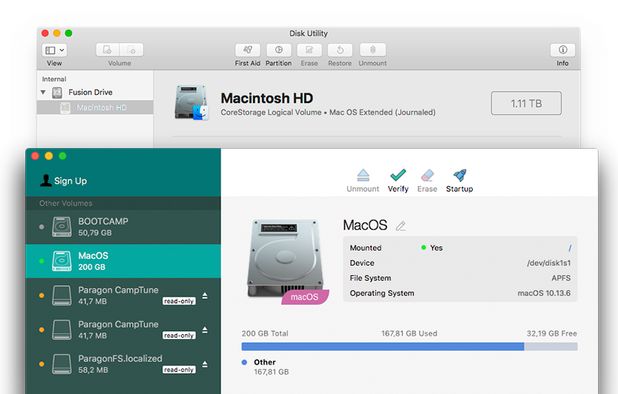Click the macOS 10.13.6 value
Screen dimensions: 618x394
pos(544,293)
